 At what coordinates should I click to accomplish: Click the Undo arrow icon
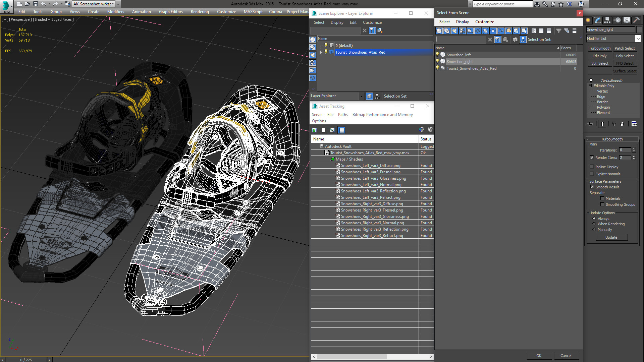click(x=43, y=4)
